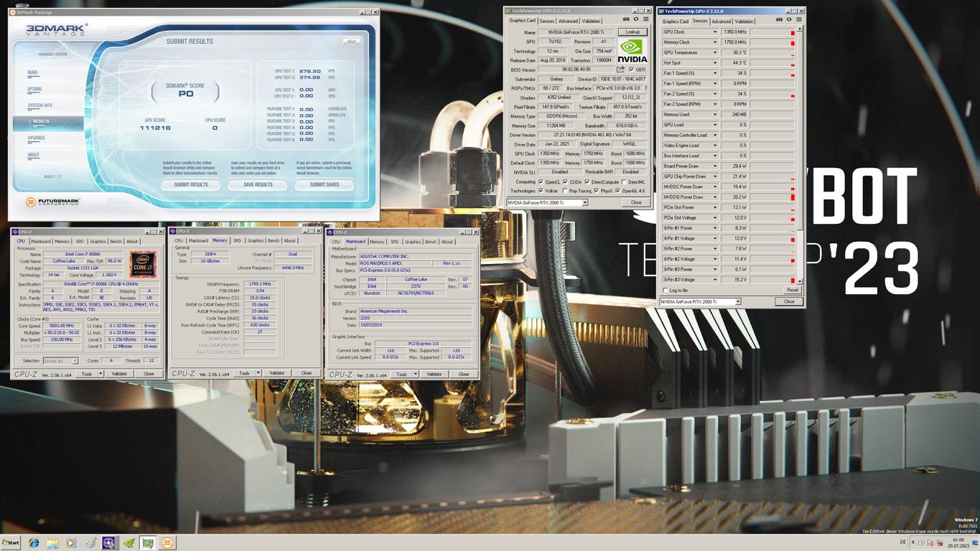The width and height of the screenshot is (980, 551).
Task: Toggle the UEFI checkbox in GPU-Z
Action: tap(631, 70)
